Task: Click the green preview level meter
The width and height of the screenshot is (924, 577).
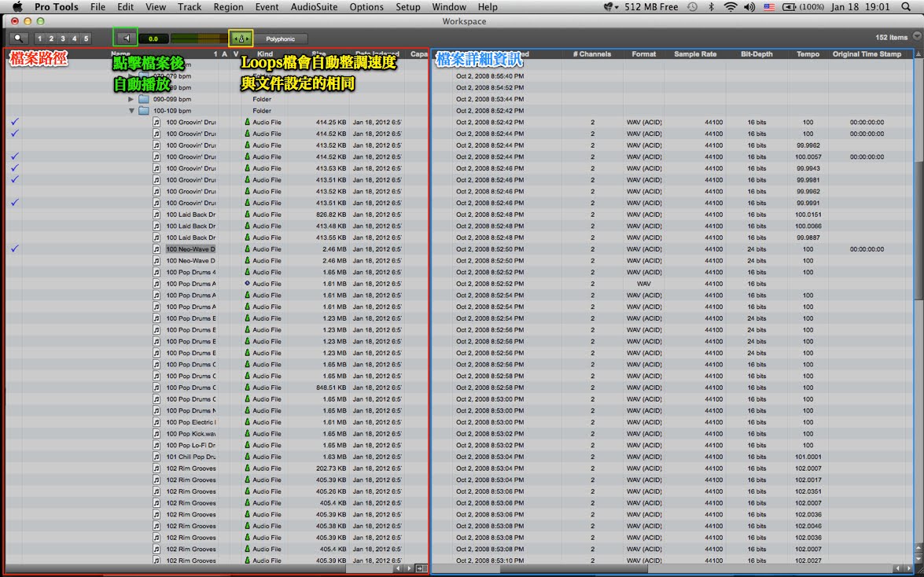Action: [x=198, y=39]
